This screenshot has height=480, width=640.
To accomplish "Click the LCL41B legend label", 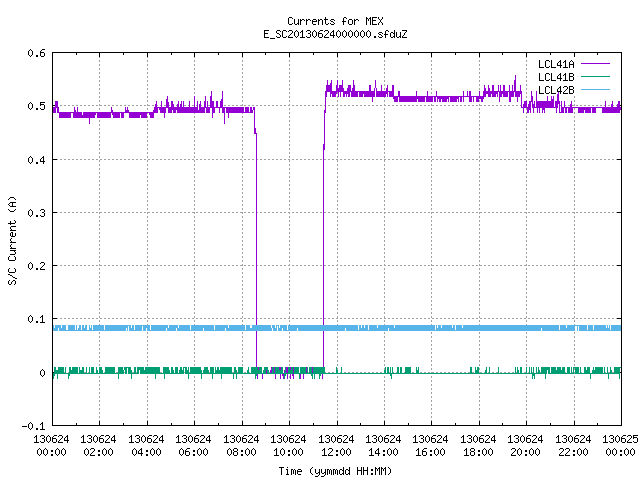I will pyautogui.click(x=556, y=77).
